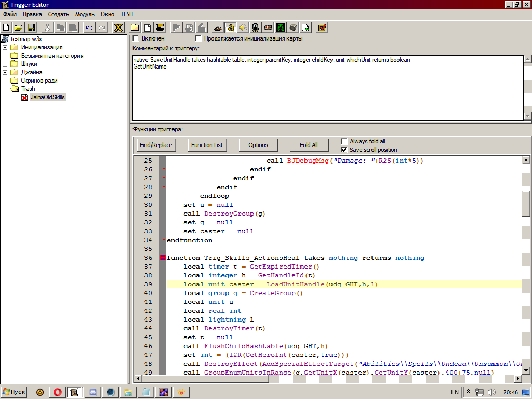
Task: Uncheck "Save scroll position" option
Action: click(x=344, y=150)
